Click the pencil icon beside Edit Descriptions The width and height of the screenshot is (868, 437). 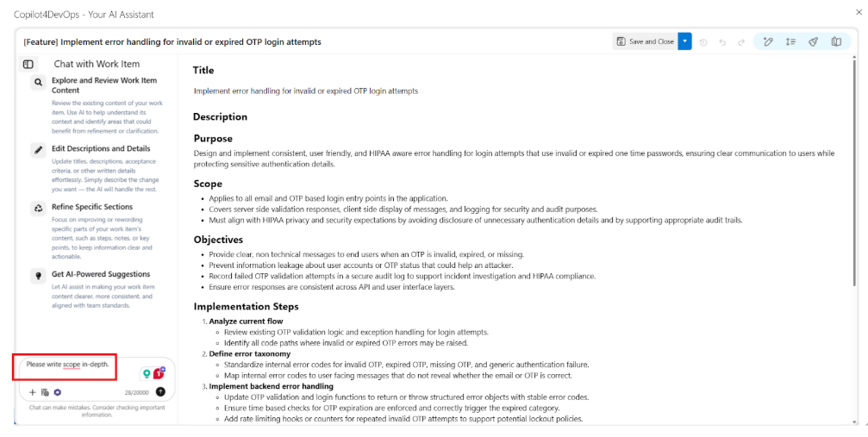click(x=38, y=149)
